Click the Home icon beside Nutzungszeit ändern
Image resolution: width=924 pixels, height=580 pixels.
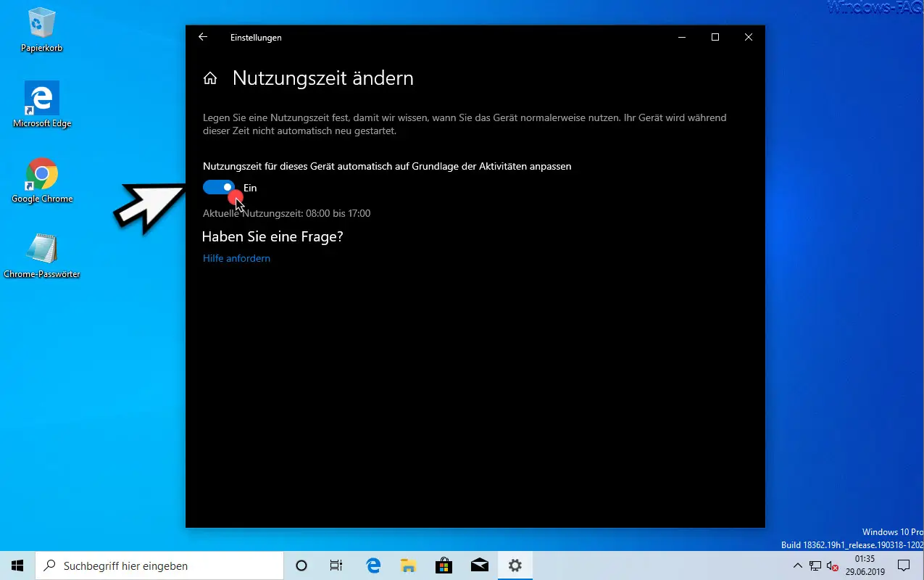[x=210, y=78]
